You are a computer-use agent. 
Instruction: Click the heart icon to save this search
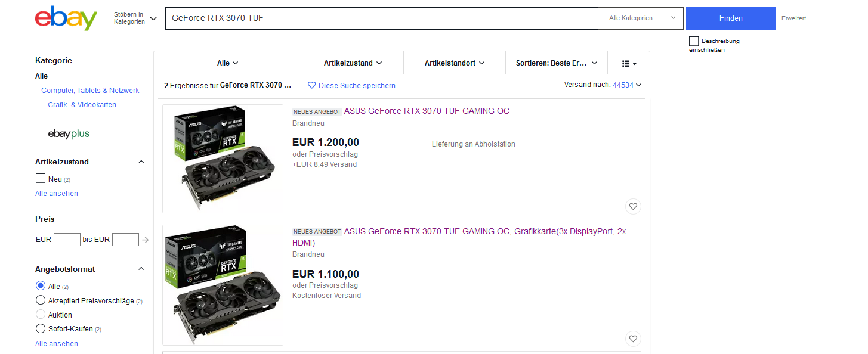[x=311, y=86]
